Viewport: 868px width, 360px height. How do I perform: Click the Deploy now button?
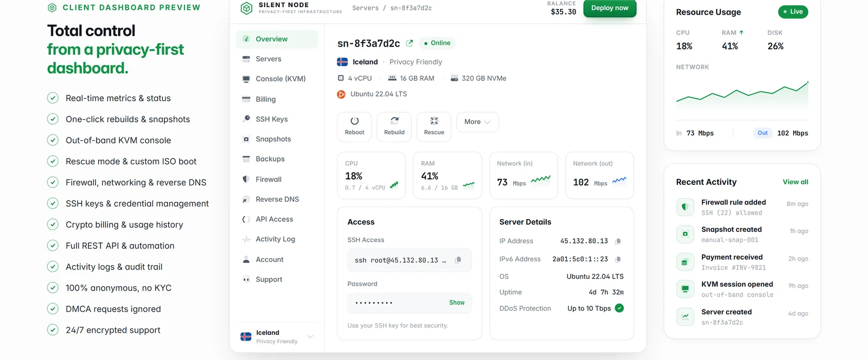point(610,8)
